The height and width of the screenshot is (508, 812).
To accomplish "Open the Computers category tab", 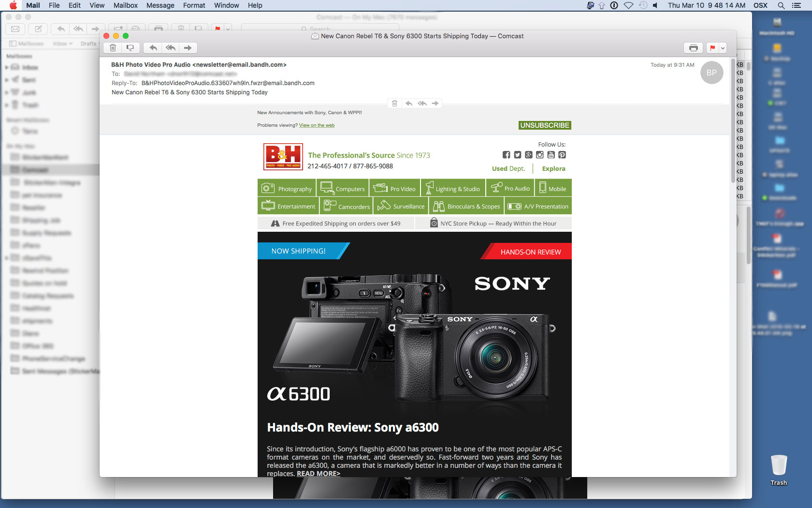I will coord(343,188).
